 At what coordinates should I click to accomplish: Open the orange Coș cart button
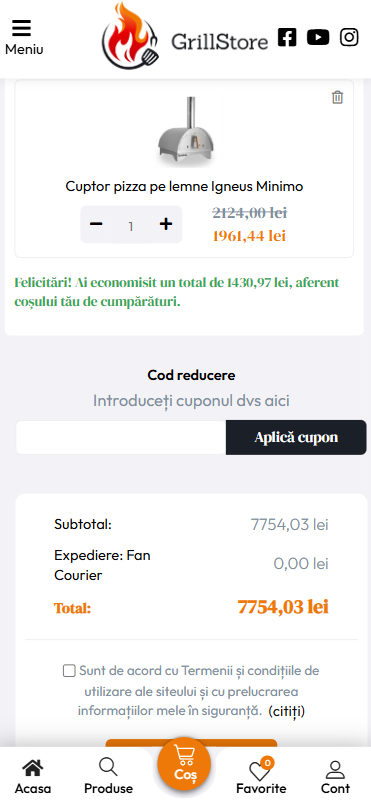pos(184,764)
